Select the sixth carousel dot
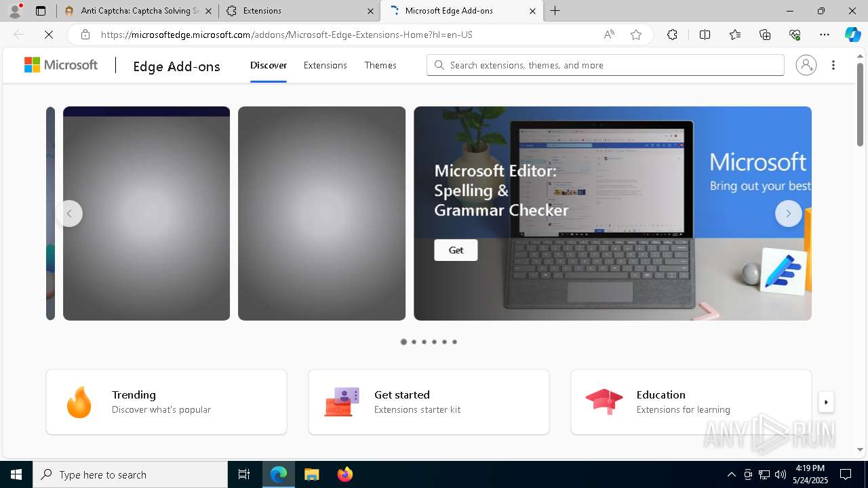Image resolution: width=868 pixels, height=488 pixels. pos(454,342)
